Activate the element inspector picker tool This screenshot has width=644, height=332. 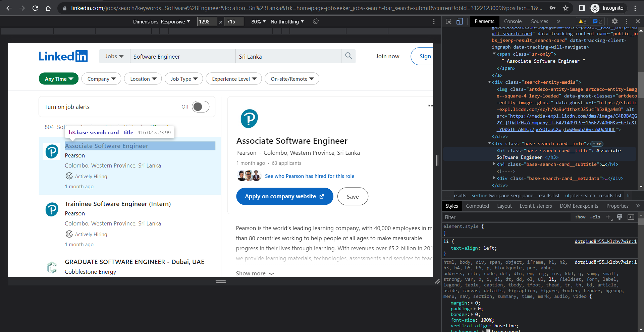(x=448, y=21)
